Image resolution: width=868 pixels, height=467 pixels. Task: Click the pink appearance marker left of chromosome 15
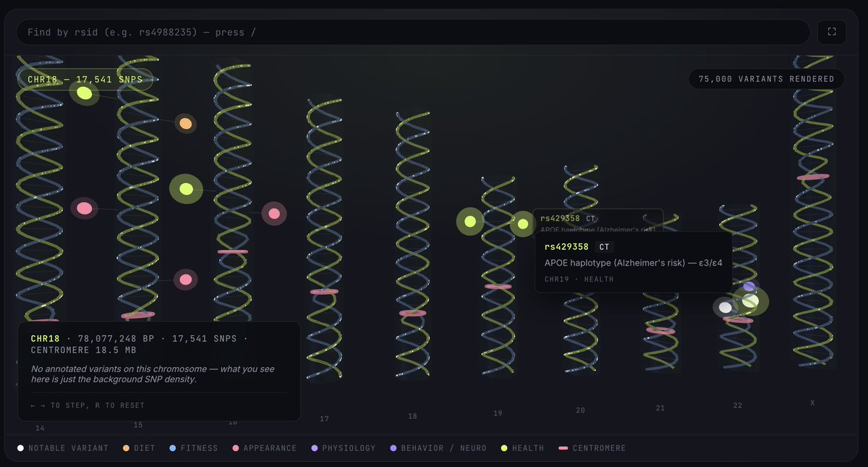[x=84, y=209]
